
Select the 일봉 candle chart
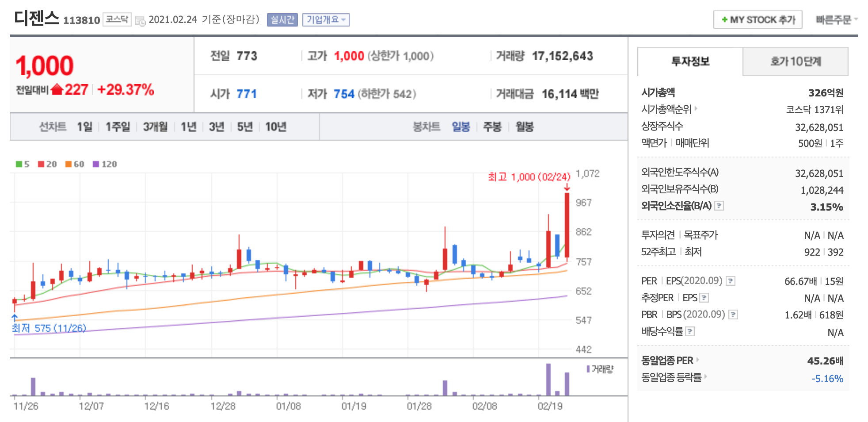pos(461,127)
